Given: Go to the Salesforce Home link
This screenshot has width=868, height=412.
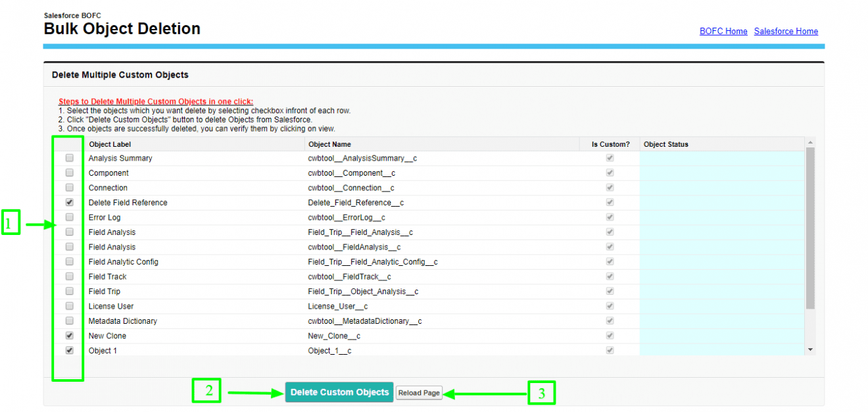Looking at the screenshot, I should click(786, 31).
